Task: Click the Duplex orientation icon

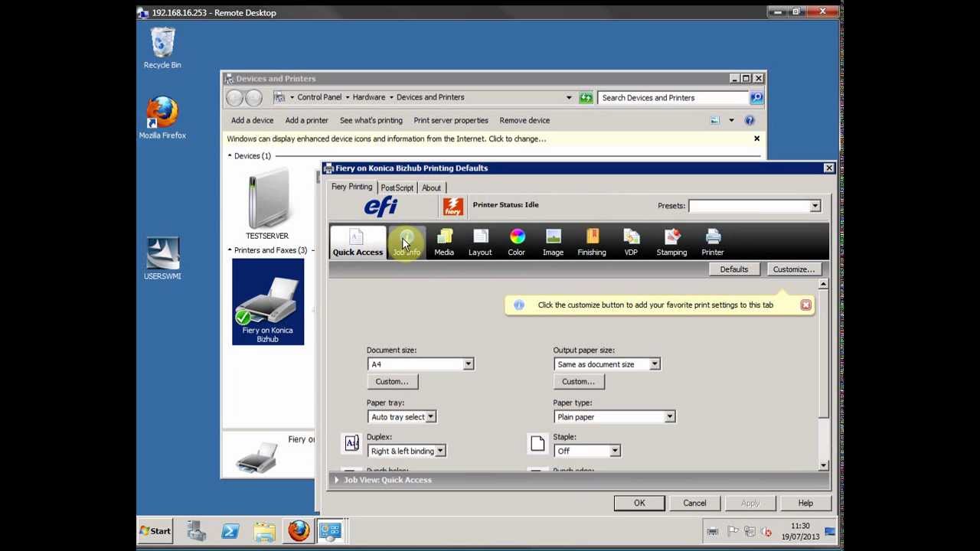Action: [351, 443]
